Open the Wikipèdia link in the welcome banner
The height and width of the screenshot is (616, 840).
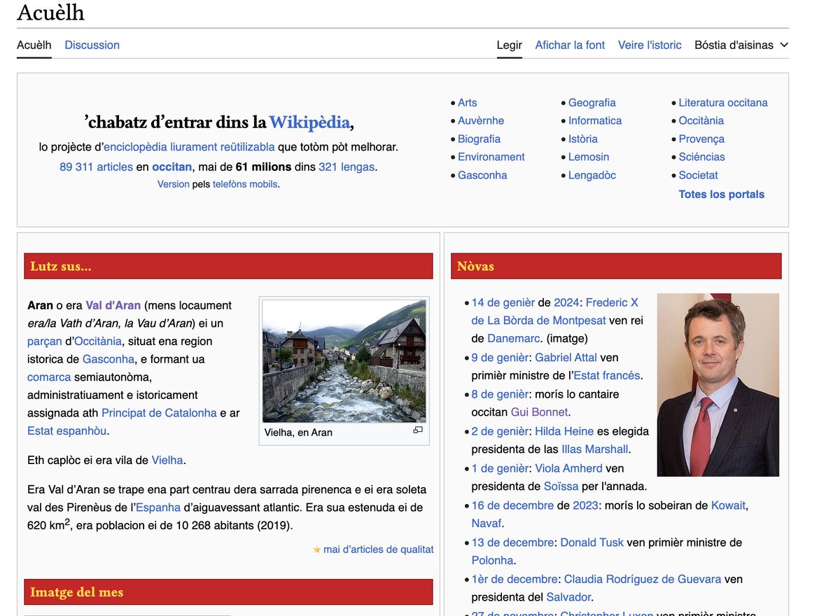pos(310,122)
